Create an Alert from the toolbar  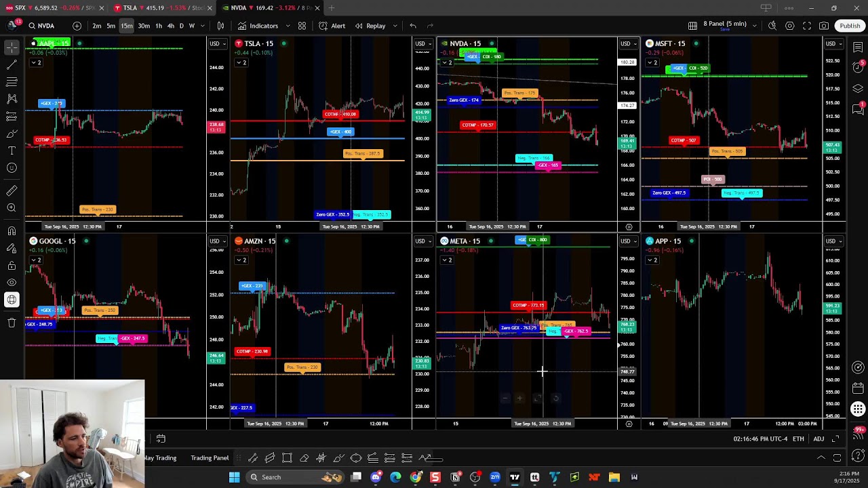point(332,26)
